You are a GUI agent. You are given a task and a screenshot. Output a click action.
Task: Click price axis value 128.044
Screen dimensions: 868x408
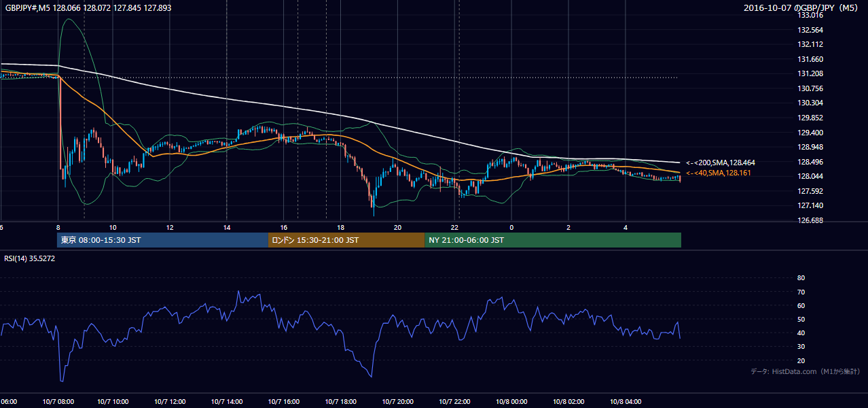810,176
